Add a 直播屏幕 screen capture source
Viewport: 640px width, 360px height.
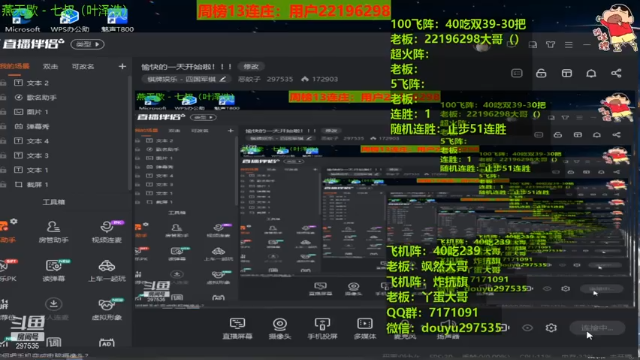pos(237,329)
